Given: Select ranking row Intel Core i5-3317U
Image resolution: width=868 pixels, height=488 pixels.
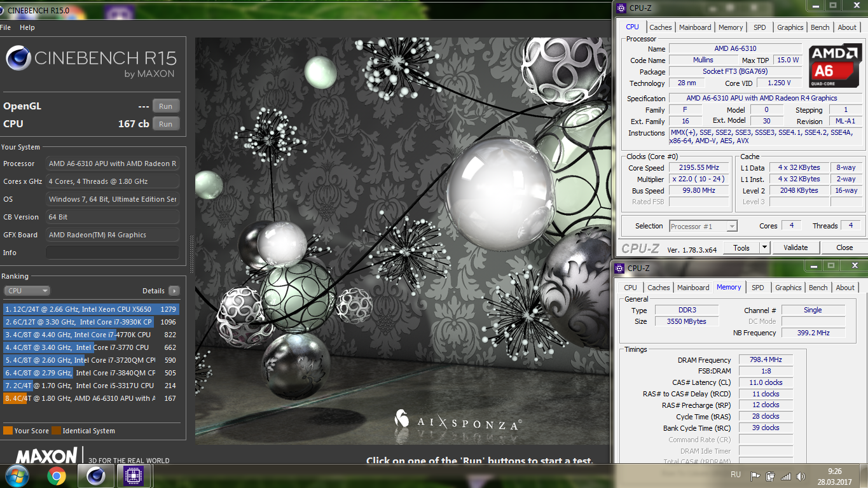Looking at the screenshot, I should 91,386.
